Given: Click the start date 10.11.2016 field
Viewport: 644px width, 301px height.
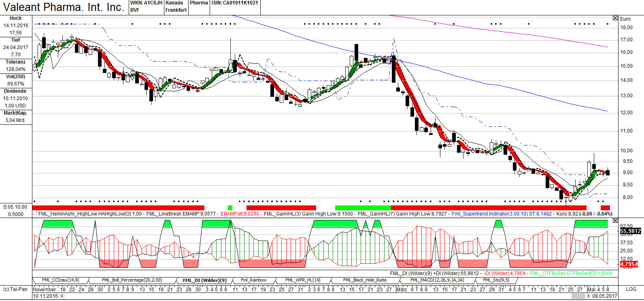Looking at the screenshot, I should 45,296.
